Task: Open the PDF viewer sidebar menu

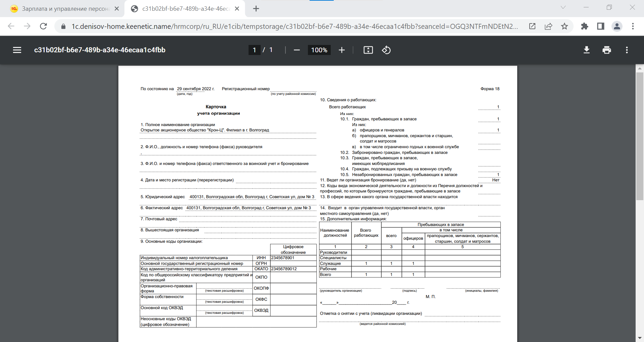Action: point(17,50)
